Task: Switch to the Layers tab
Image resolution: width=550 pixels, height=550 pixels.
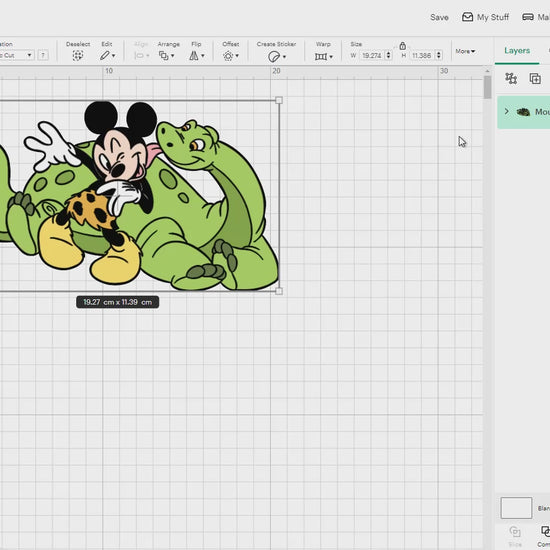Action: click(517, 51)
